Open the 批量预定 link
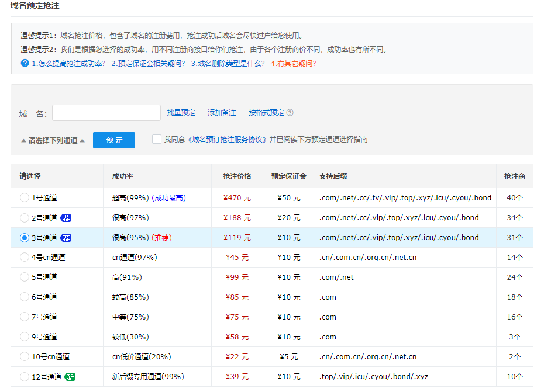This screenshot has height=392, width=544. tap(181, 112)
